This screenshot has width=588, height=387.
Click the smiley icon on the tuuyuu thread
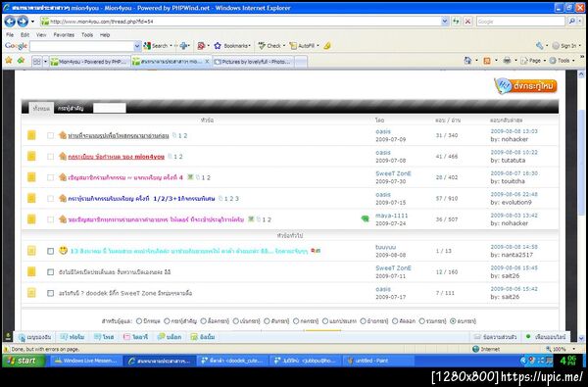point(63,251)
